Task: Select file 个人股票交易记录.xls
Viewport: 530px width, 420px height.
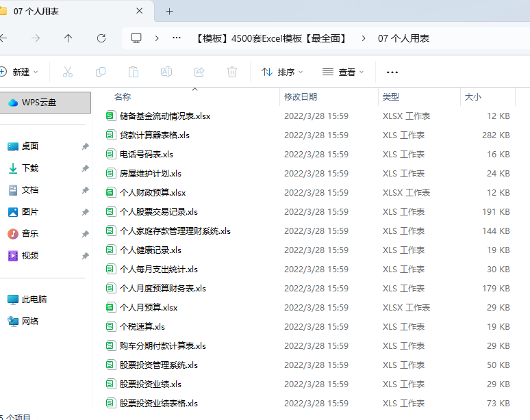Action: pyautogui.click(x=159, y=212)
